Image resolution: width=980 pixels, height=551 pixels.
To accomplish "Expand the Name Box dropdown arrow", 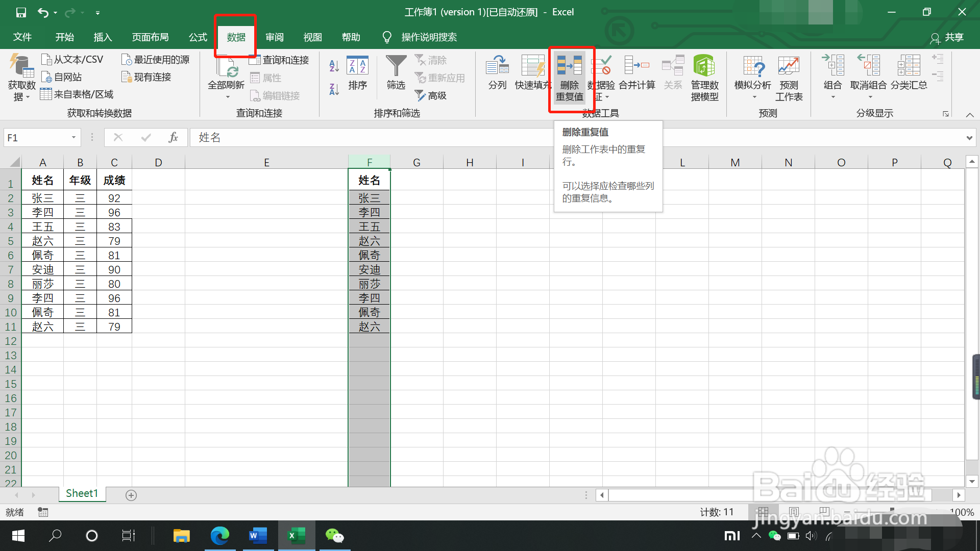I will point(73,138).
